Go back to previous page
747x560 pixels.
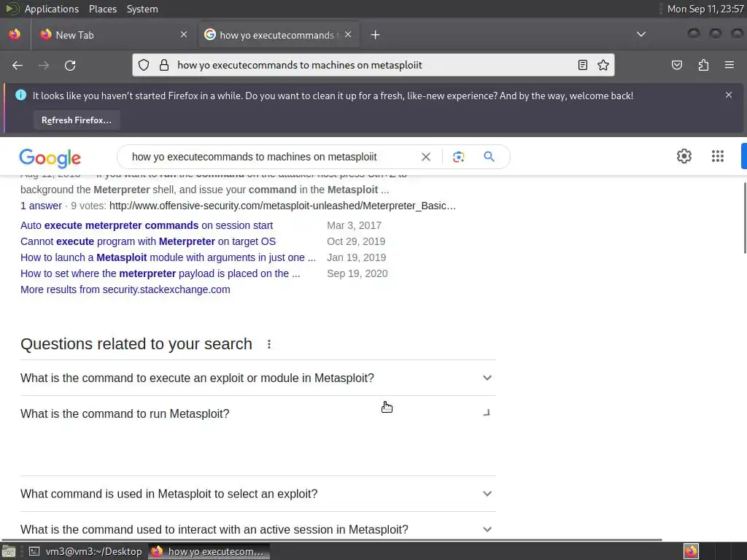click(x=18, y=65)
